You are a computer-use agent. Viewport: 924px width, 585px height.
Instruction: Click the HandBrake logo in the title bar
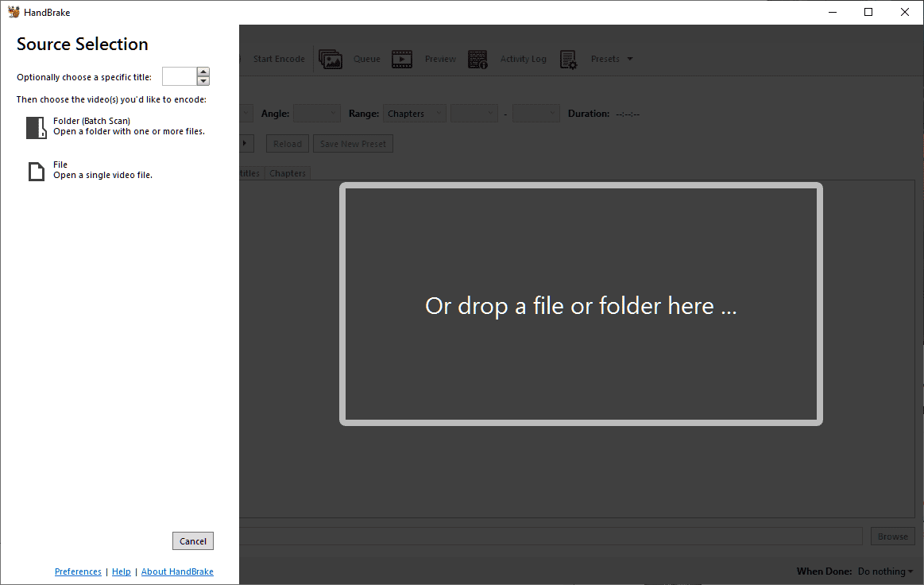(14, 12)
